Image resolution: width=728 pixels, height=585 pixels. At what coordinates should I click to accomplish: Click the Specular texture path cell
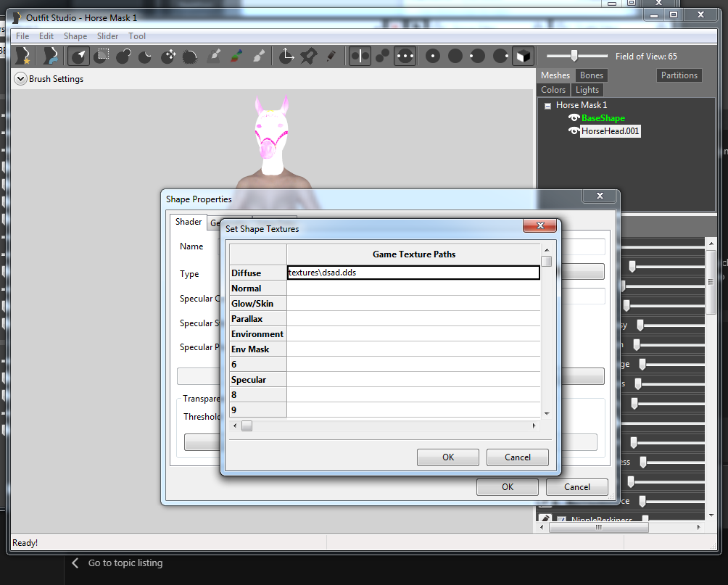point(413,380)
